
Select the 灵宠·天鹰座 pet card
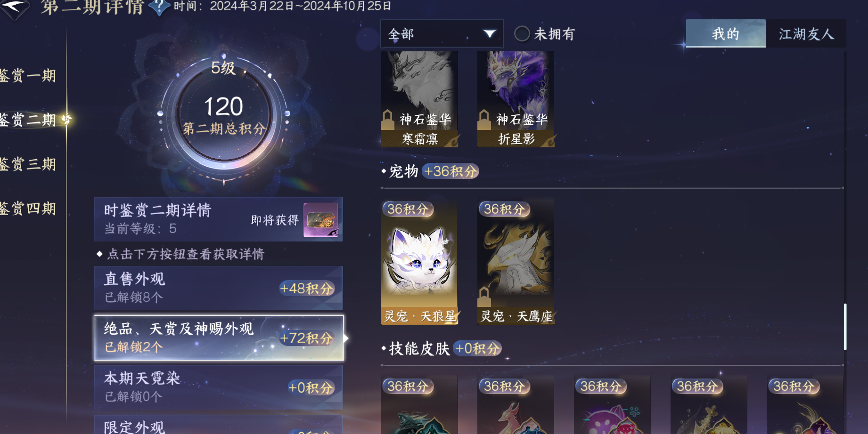[x=516, y=261]
